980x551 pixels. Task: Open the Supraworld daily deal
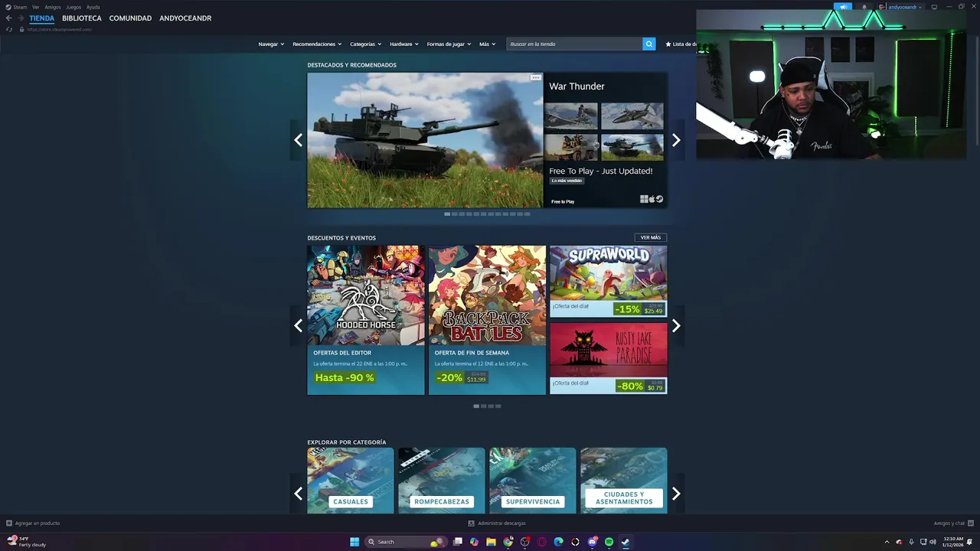coord(609,281)
